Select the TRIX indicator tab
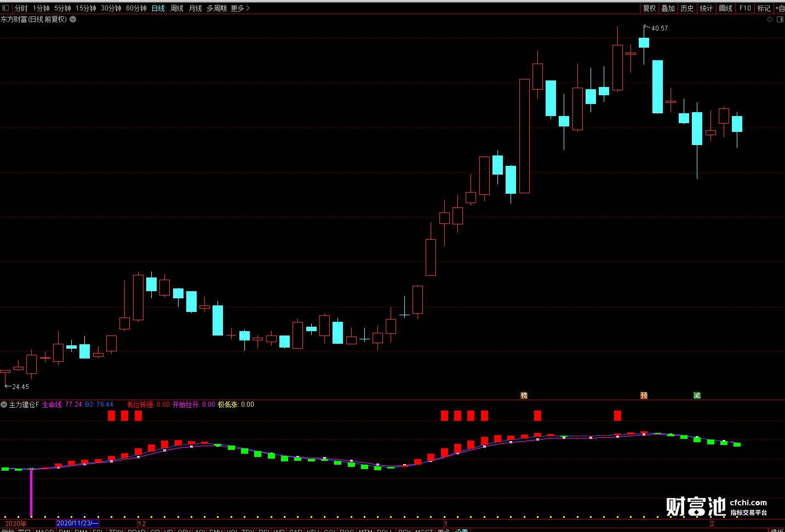The height and width of the screenshot is (532, 785). coord(116,530)
